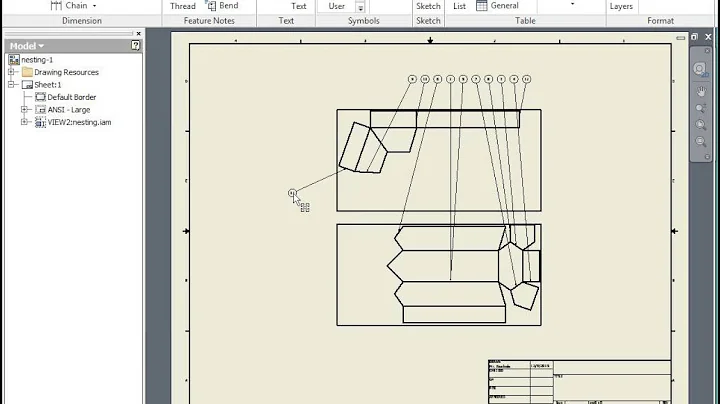This screenshot has height=404, width=720.
Task: Click the Layers button in the Format panel
Action: click(621, 6)
